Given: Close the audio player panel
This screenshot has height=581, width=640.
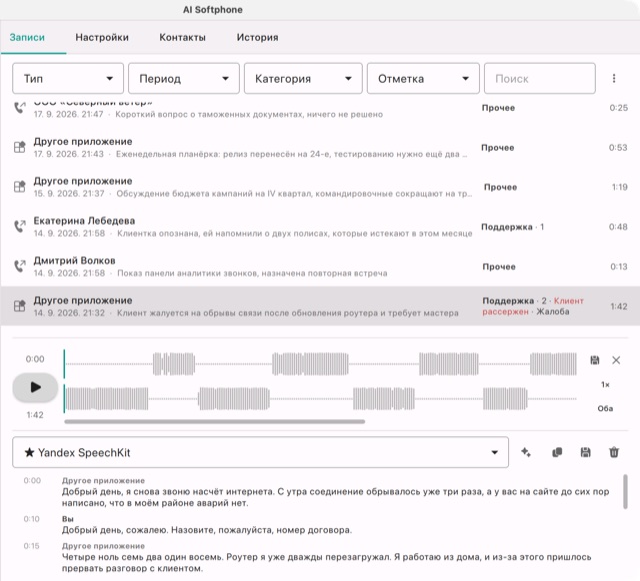Looking at the screenshot, I should tap(616, 360).
